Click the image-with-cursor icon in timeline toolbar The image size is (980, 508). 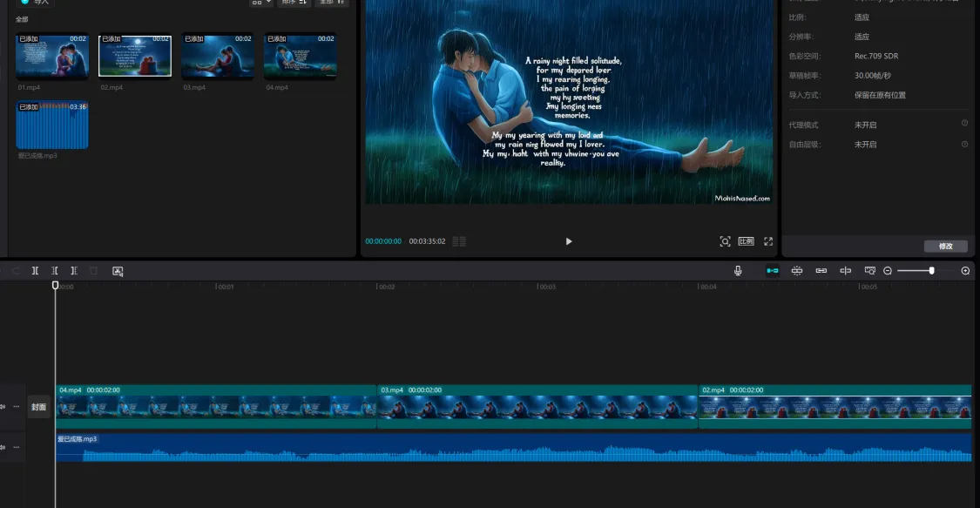(x=118, y=271)
